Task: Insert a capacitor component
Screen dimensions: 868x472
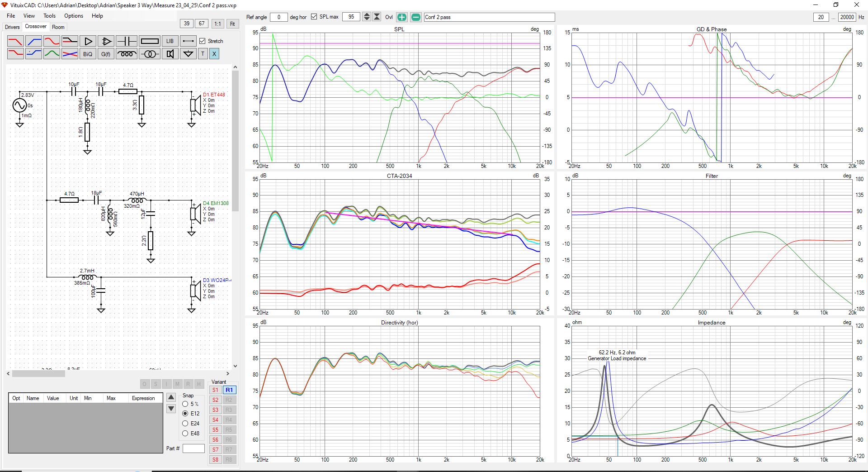Action: coord(127,41)
